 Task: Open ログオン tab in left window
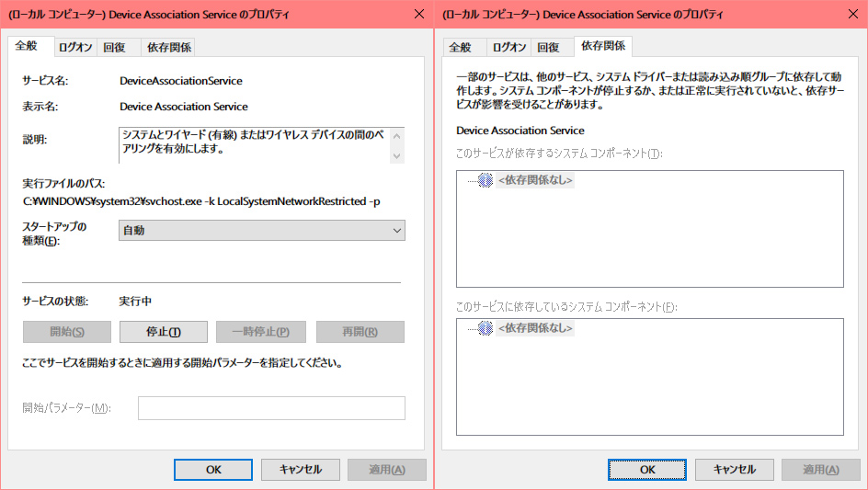(x=75, y=48)
